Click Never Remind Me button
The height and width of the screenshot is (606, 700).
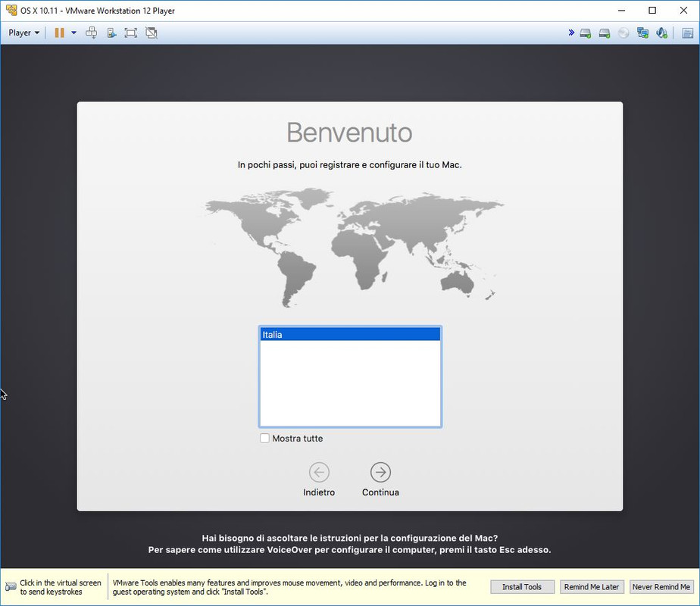click(661, 587)
